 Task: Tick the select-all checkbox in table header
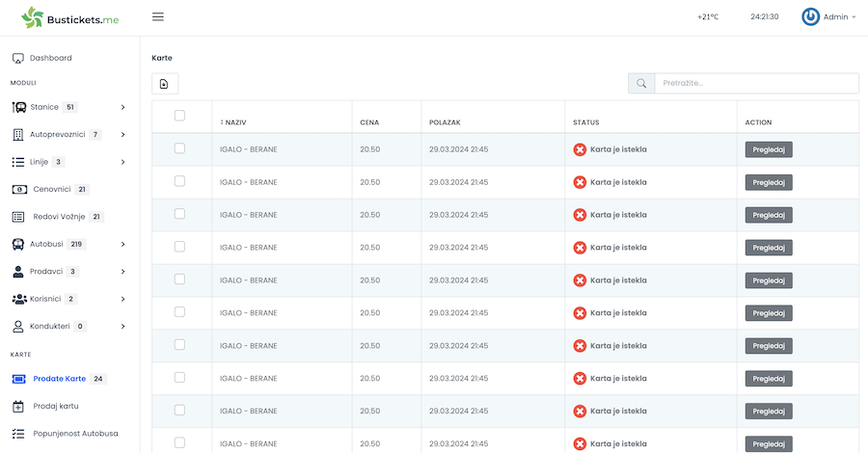coord(179,116)
